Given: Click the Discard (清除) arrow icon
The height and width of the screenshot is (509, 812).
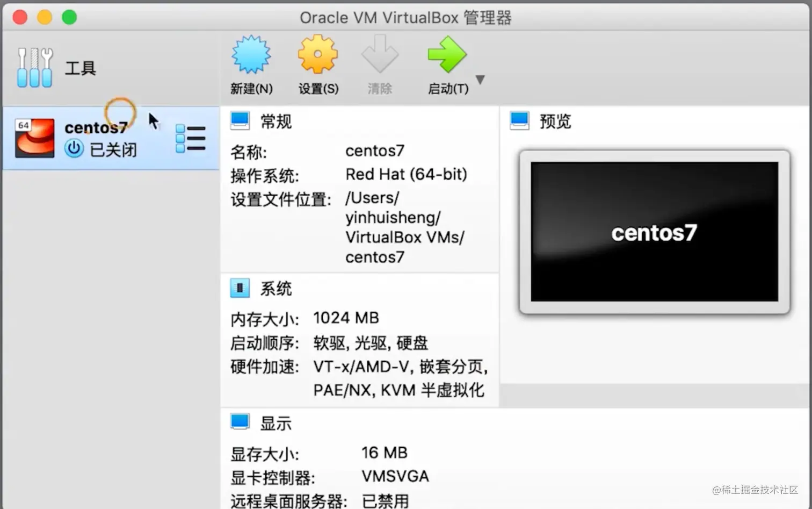Looking at the screenshot, I should click(x=380, y=54).
